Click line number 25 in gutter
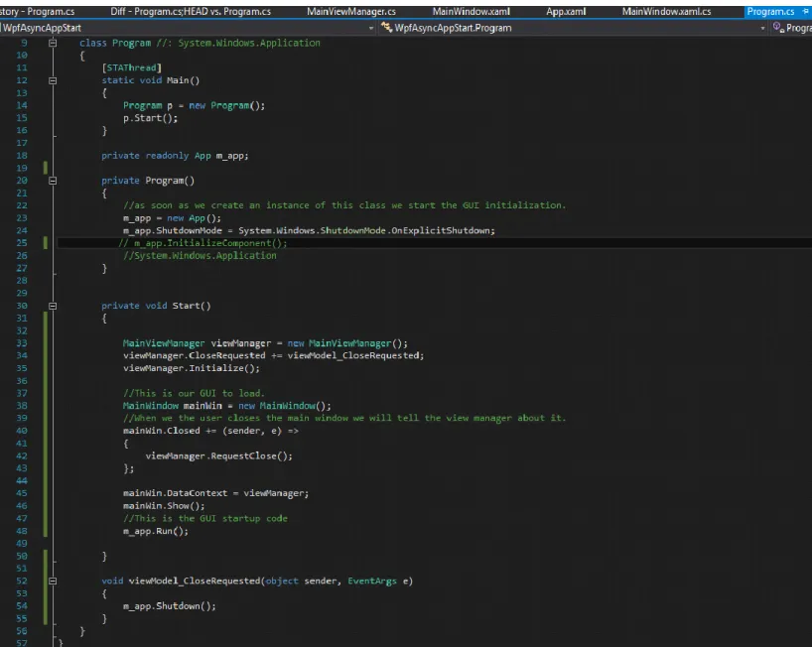 pos(22,243)
